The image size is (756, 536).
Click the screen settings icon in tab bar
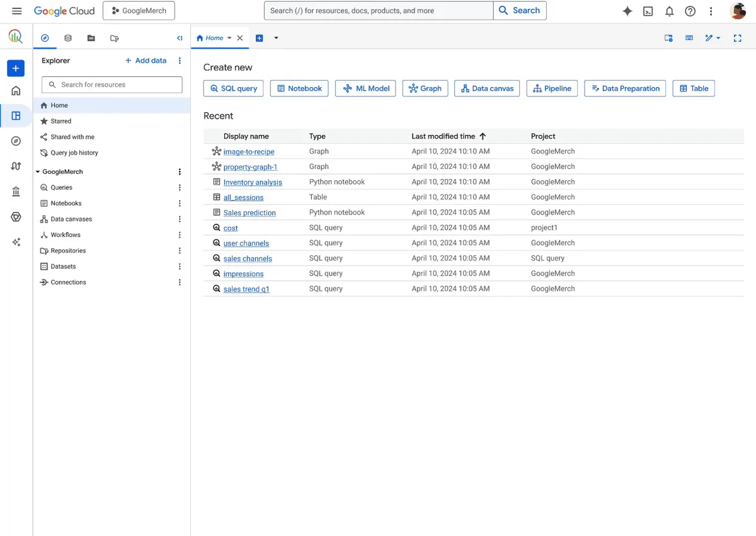668,38
